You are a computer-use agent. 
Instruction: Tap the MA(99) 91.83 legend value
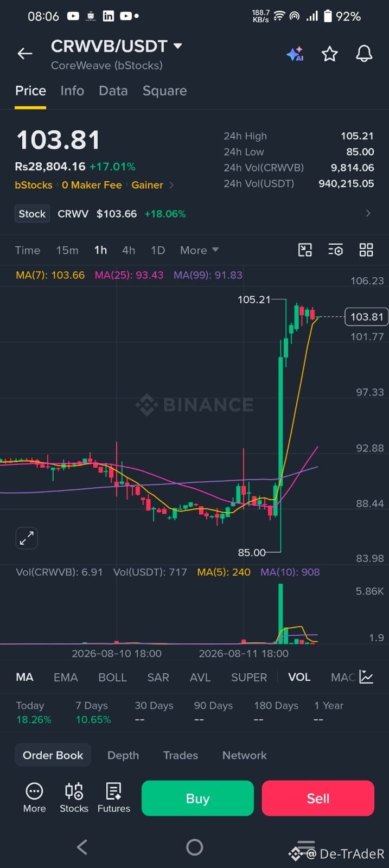pos(208,275)
